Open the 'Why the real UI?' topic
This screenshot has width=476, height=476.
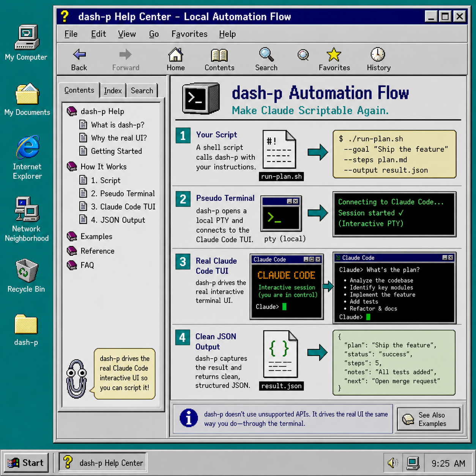(x=119, y=138)
